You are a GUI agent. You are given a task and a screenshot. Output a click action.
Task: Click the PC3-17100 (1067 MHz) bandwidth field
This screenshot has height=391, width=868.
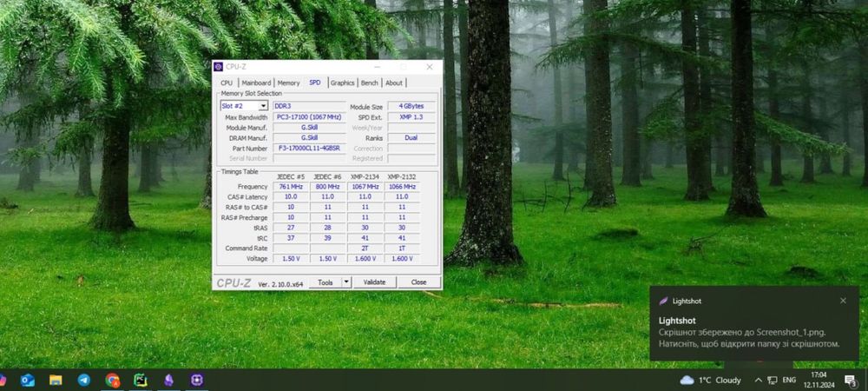310,116
